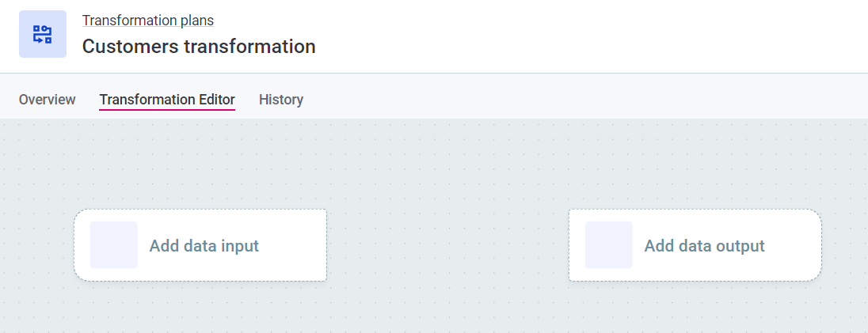Click dotted canvas below Add data output node
The image size is (868, 333).
(x=695, y=308)
